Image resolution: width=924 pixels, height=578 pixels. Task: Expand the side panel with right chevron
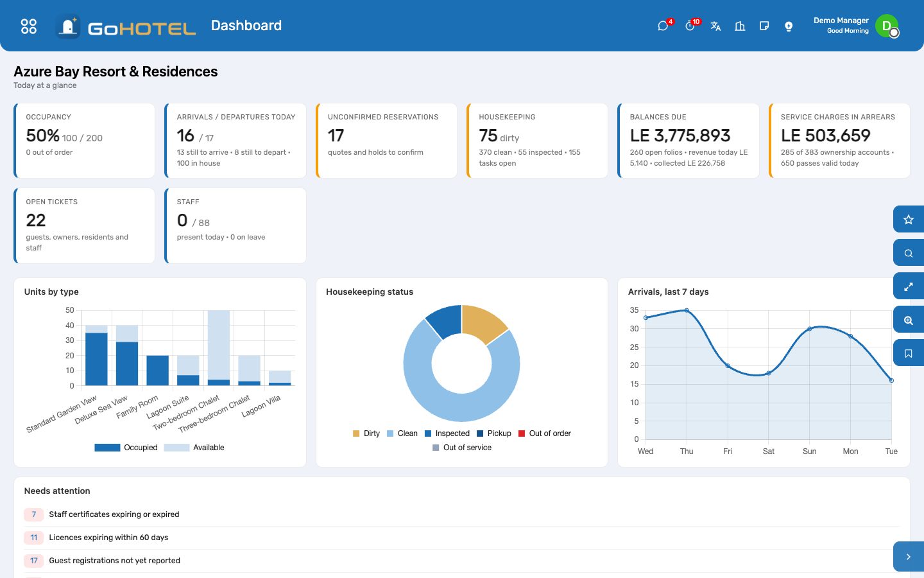click(x=909, y=557)
